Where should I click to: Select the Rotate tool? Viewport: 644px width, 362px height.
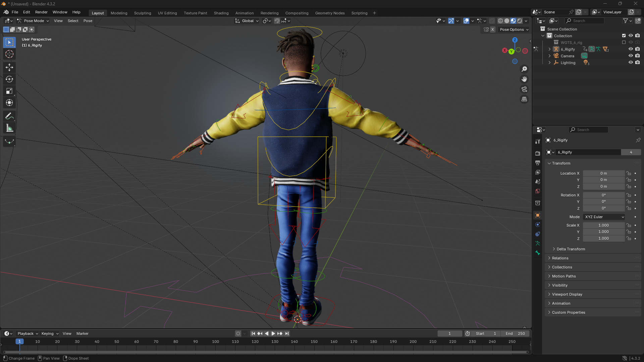click(x=9, y=79)
